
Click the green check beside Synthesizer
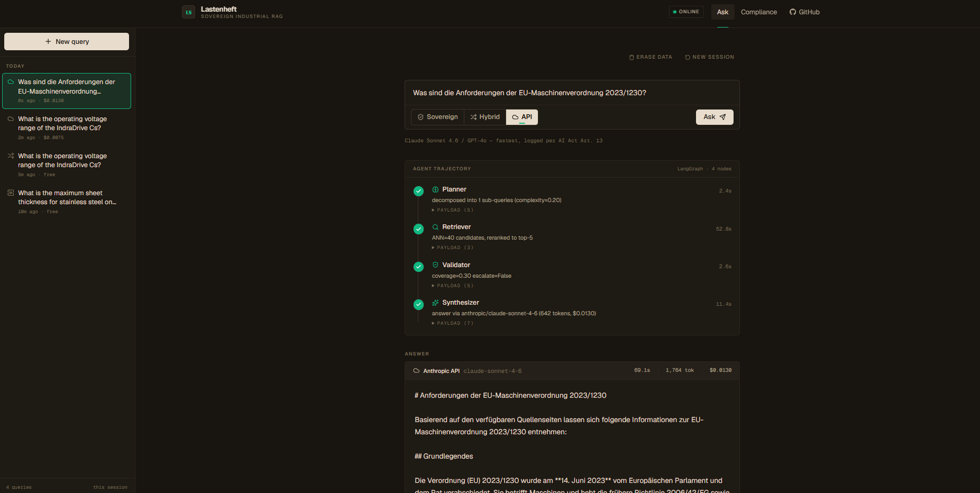point(418,305)
